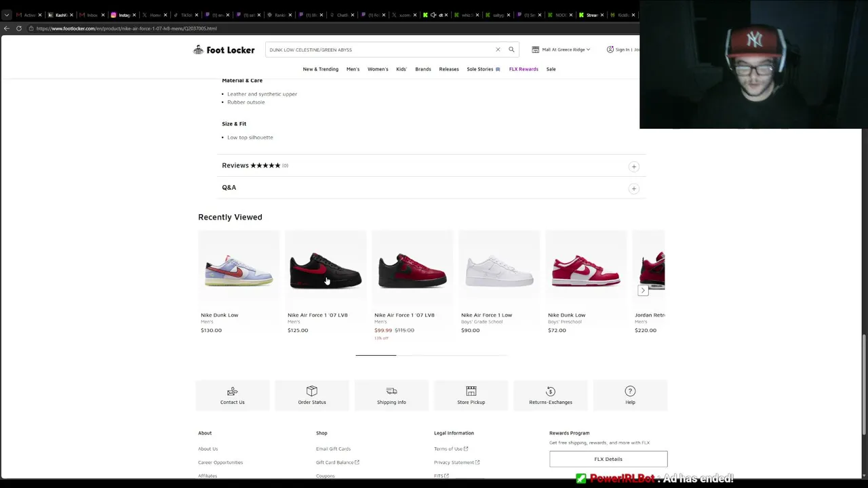Open the Email Gift Cards footer link

pyautogui.click(x=333, y=449)
